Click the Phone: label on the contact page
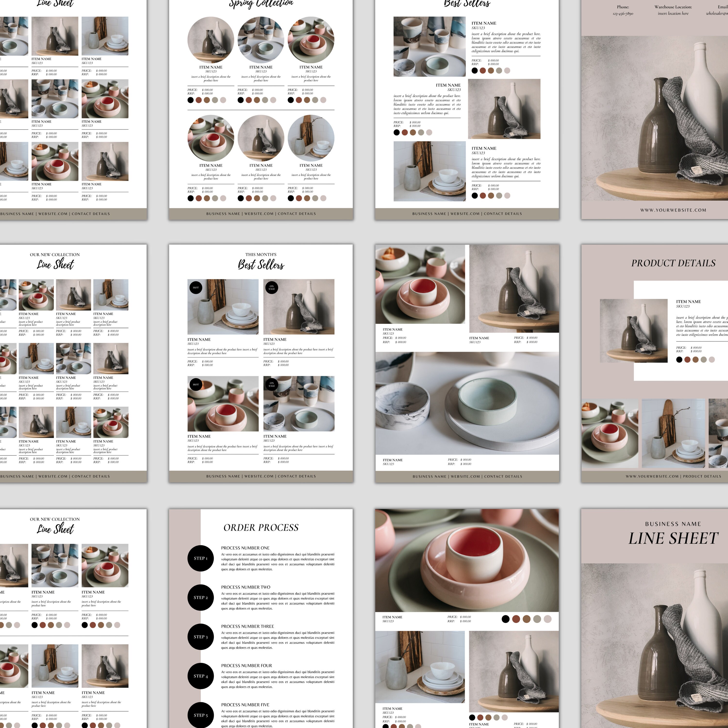 tap(623, 7)
